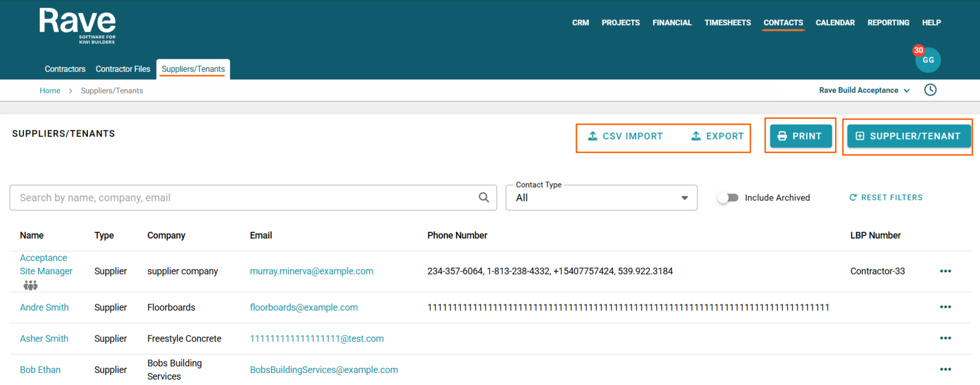Switch to the Contractor Files tab
The height and width of the screenshot is (385, 980).
click(x=123, y=69)
